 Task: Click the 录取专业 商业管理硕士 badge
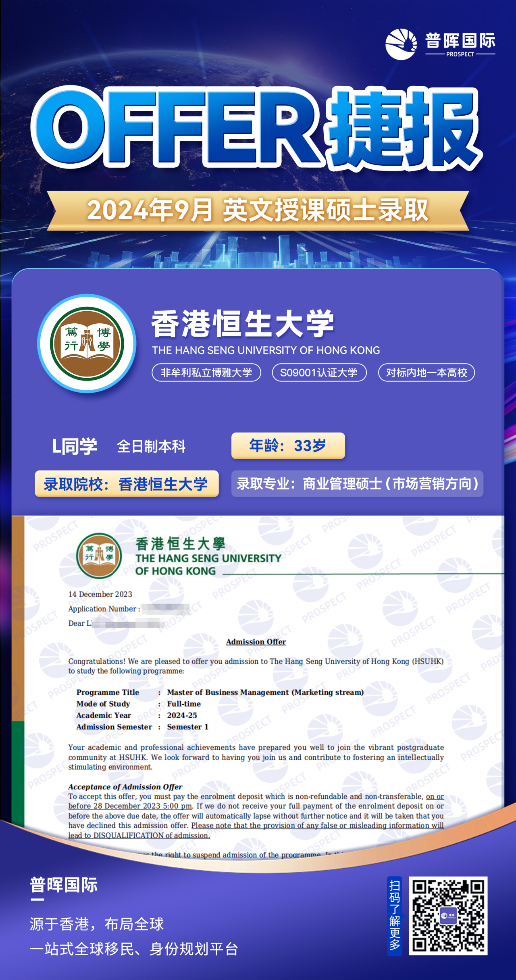pyautogui.click(x=357, y=484)
